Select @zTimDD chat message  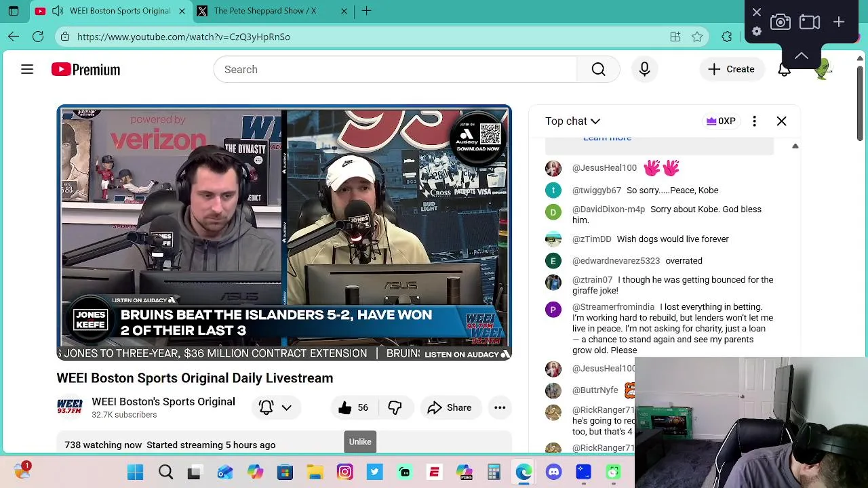tap(659, 239)
